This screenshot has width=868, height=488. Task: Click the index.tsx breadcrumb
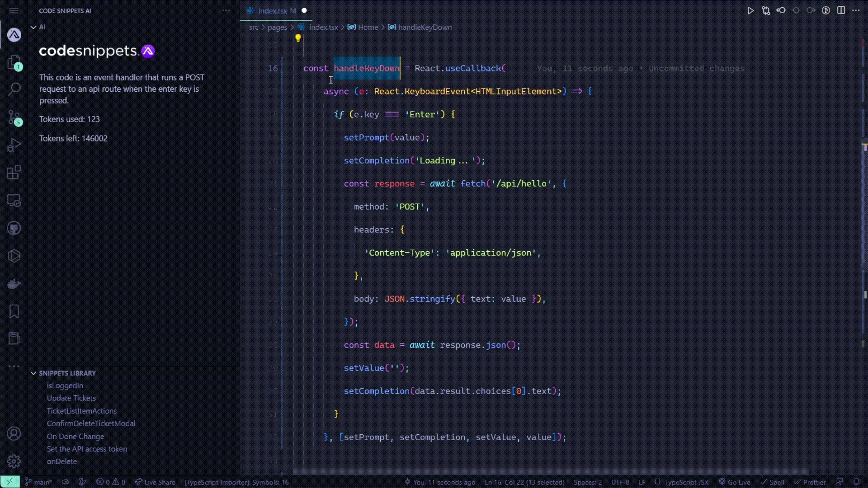tap(323, 27)
